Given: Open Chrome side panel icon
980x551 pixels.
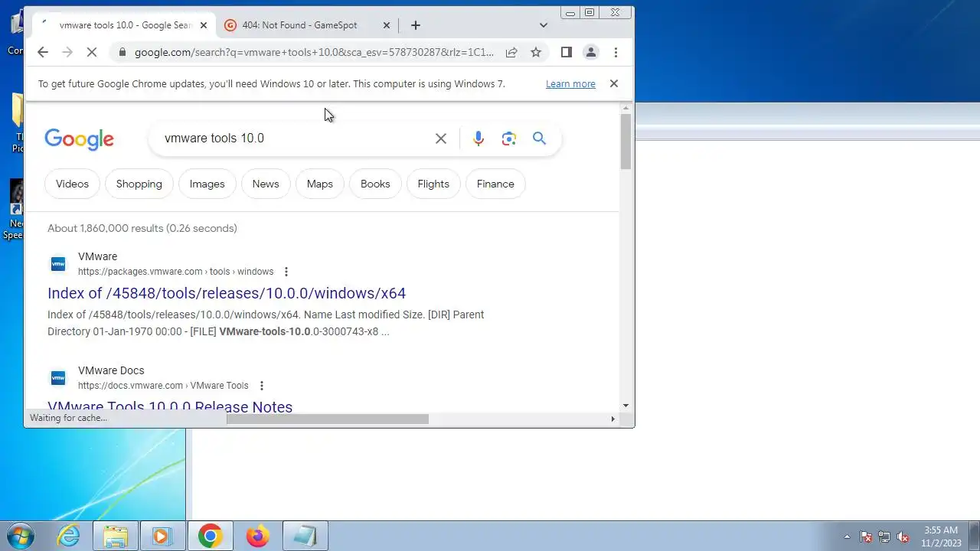Looking at the screenshot, I should (567, 52).
